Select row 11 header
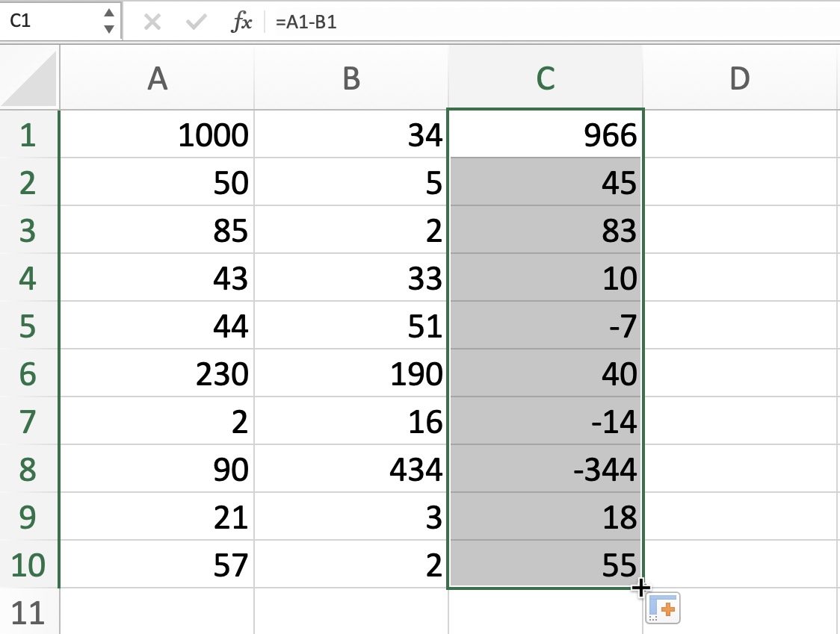 (29, 612)
